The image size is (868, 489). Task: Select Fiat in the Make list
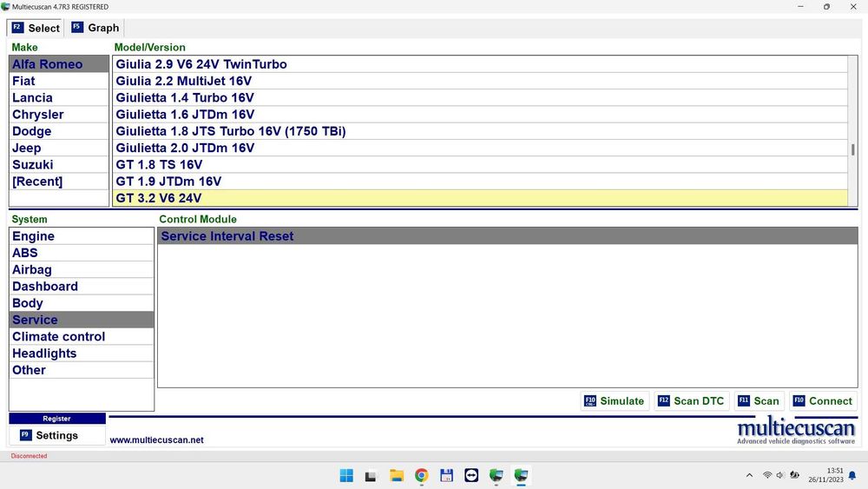59,81
